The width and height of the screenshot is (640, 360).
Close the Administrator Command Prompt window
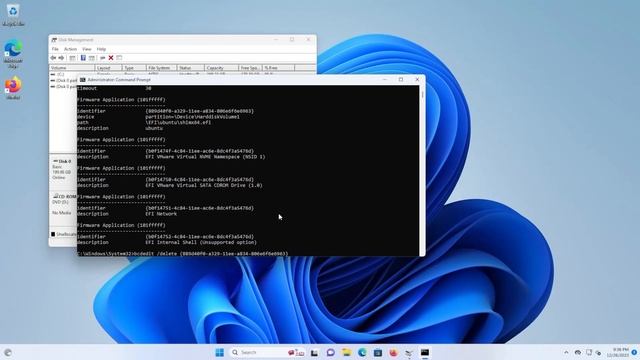417,80
